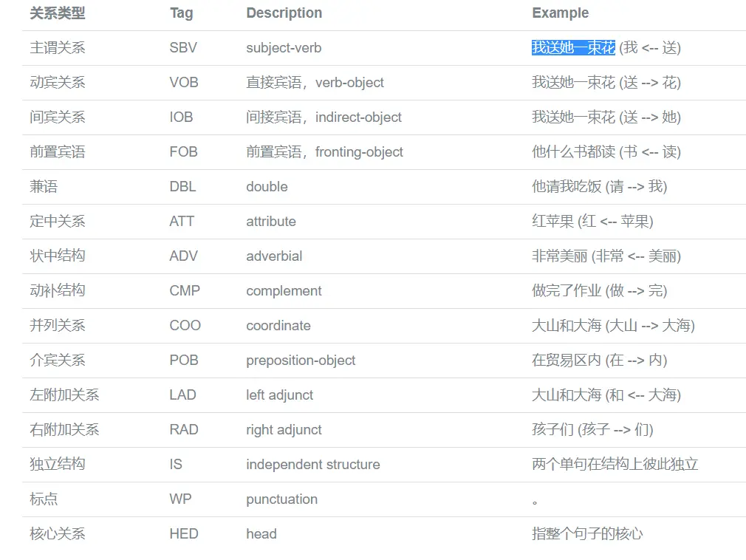
Task: Select the DBL tag cell
Action: (182, 186)
